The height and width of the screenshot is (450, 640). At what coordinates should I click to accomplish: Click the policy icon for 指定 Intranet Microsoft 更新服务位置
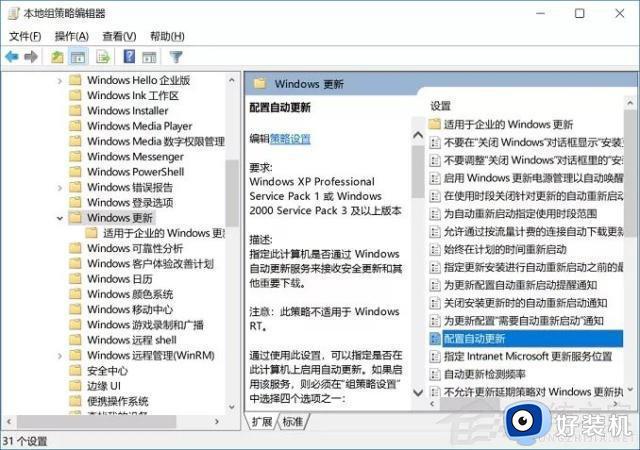[x=435, y=356]
